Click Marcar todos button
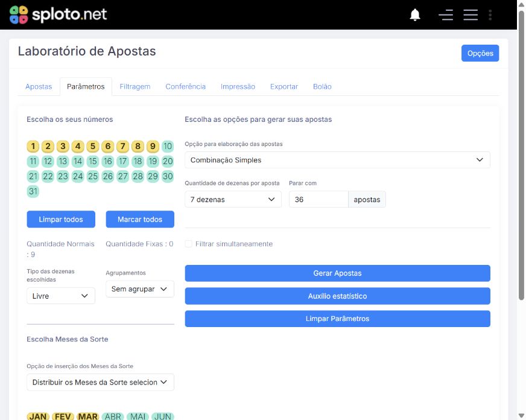This screenshot has height=420, width=526. coord(140,220)
